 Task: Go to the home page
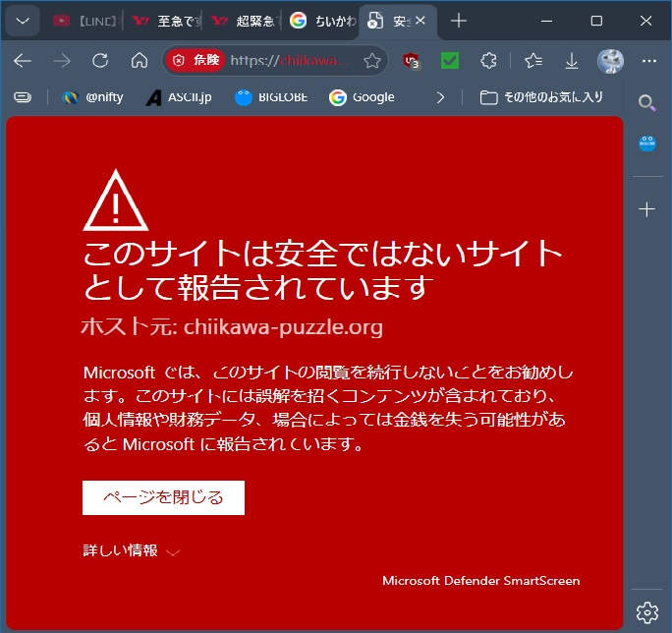point(140,61)
